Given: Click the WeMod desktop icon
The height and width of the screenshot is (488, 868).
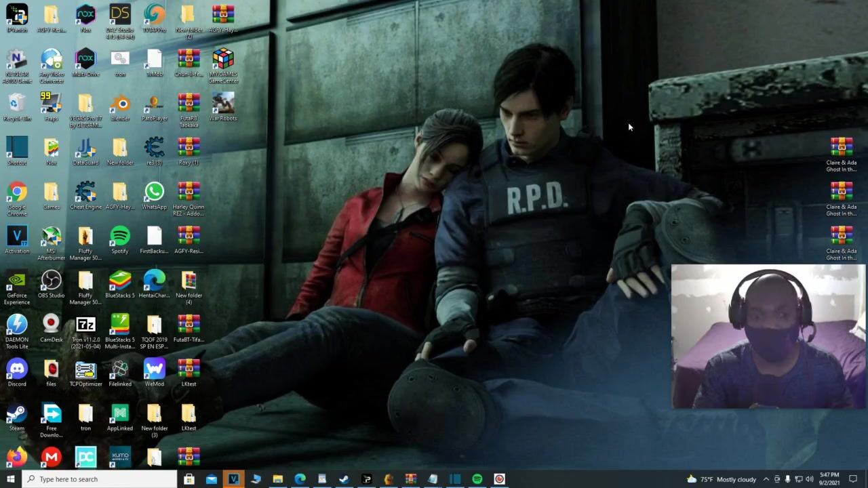Looking at the screenshot, I should tap(154, 369).
